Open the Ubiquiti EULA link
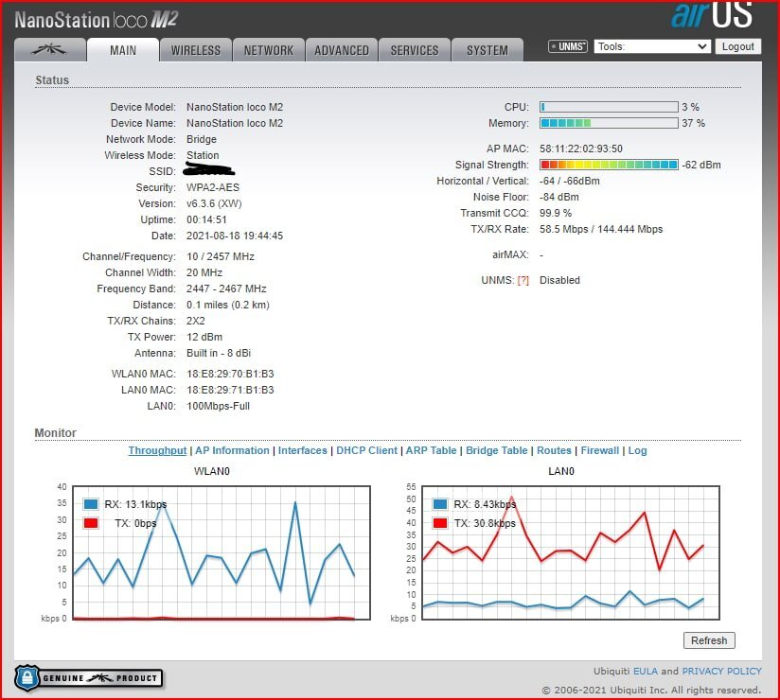 click(x=646, y=672)
